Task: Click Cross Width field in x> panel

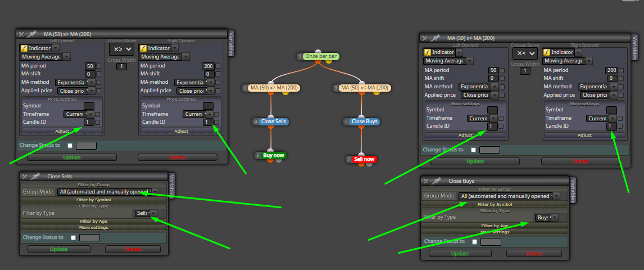Action: (121, 66)
